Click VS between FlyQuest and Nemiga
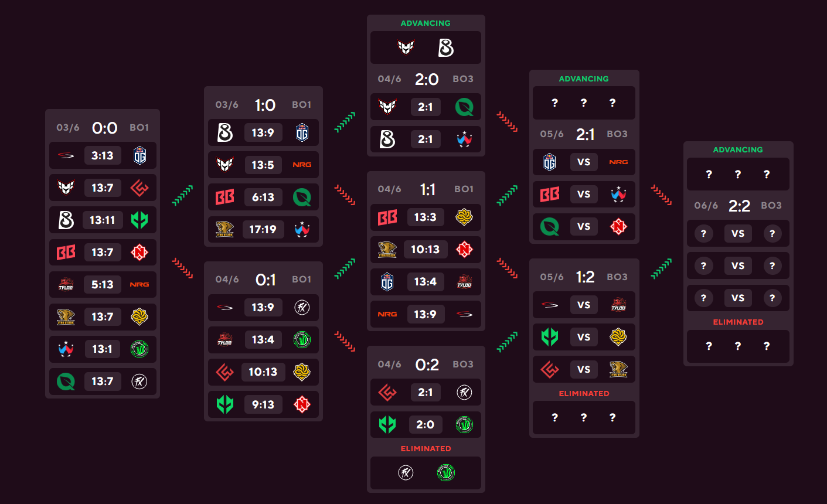 click(x=584, y=226)
